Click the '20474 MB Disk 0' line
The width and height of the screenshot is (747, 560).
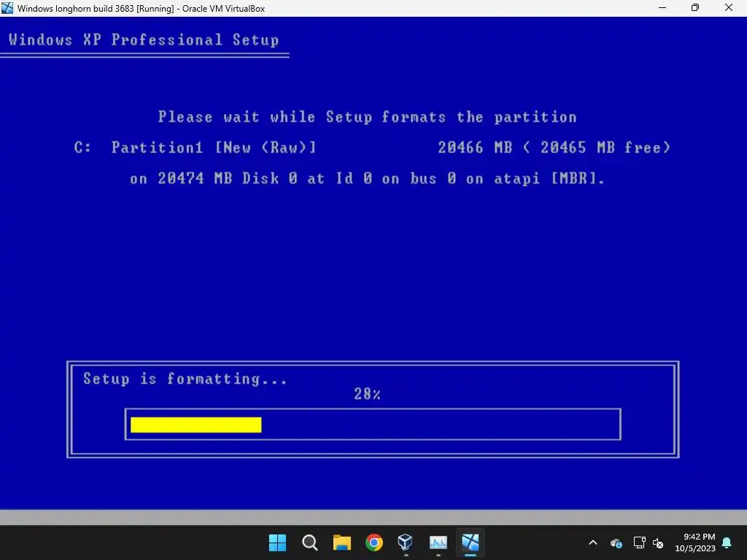point(368,179)
